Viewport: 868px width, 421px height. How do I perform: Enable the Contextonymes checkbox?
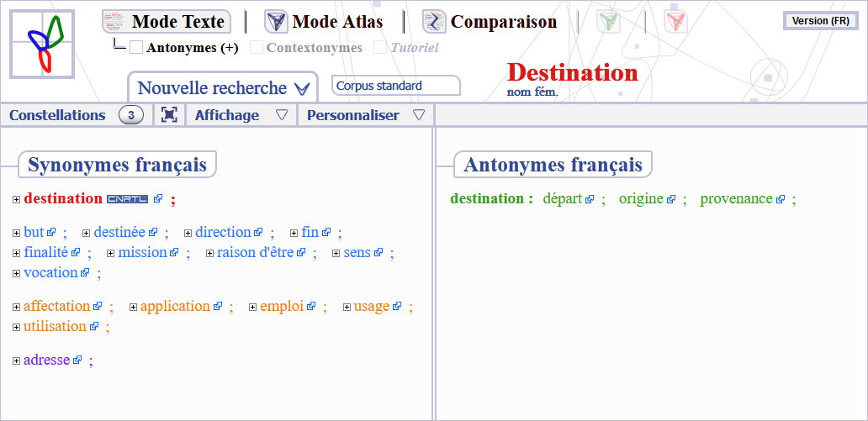(x=257, y=48)
